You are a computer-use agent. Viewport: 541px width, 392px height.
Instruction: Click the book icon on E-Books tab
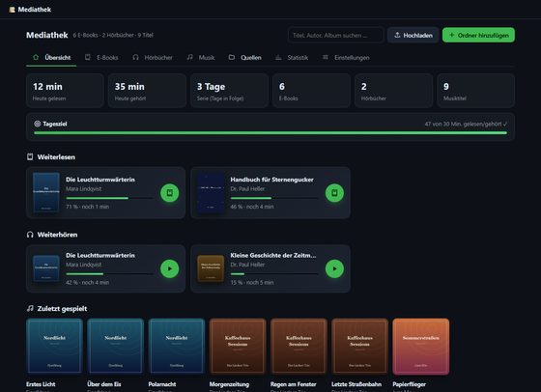88,57
